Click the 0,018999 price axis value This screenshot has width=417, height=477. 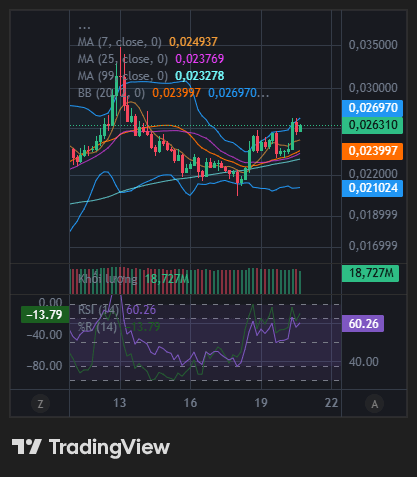coord(373,215)
